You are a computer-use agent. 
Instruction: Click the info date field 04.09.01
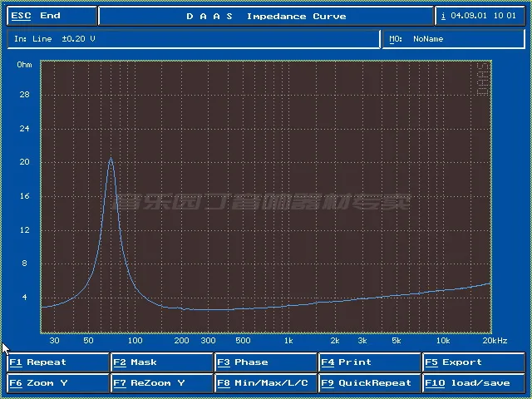coord(480,16)
